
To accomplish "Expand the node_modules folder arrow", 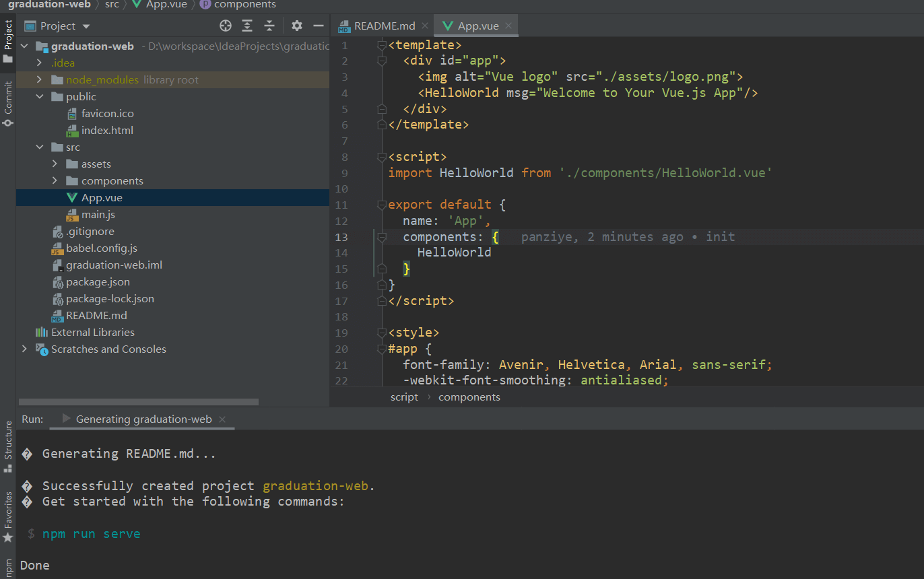I will click(40, 80).
